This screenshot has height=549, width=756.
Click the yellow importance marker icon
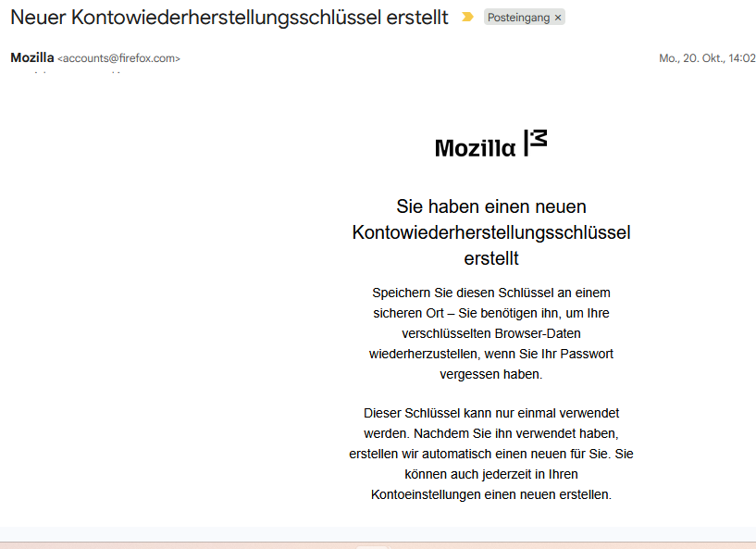coord(467,18)
